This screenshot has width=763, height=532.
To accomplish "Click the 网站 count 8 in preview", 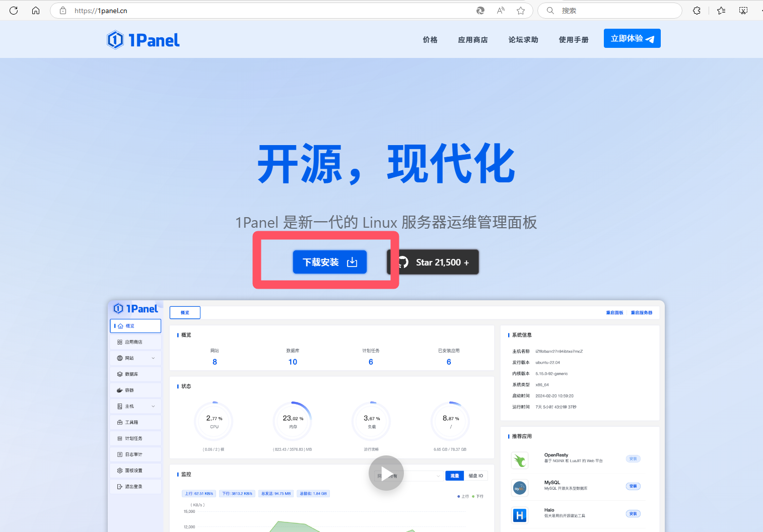I will click(x=215, y=362).
